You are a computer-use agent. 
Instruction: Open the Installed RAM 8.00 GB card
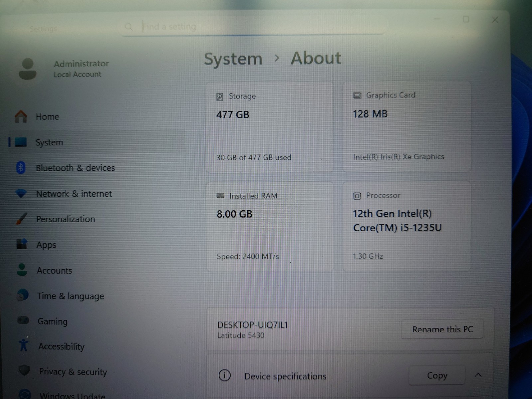tap(270, 227)
